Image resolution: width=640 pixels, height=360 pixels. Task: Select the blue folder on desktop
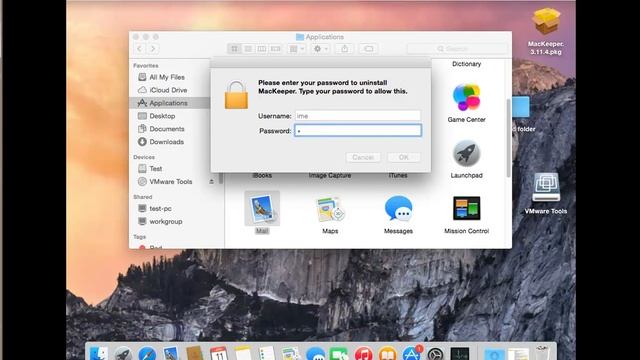pos(521,107)
